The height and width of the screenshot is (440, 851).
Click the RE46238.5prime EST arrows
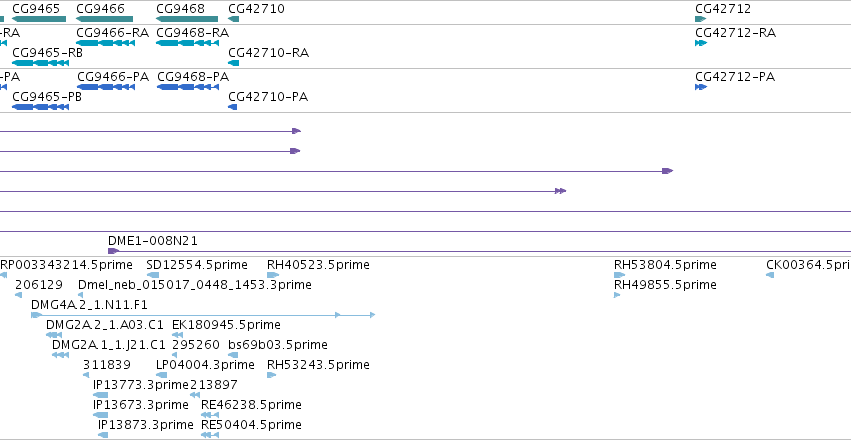point(209,415)
